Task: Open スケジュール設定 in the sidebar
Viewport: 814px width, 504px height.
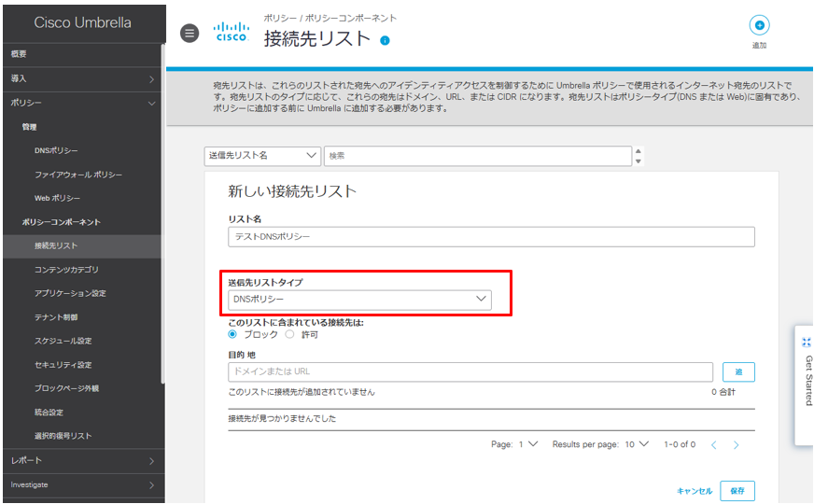Action: pyautogui.click(x=63, y=341)
